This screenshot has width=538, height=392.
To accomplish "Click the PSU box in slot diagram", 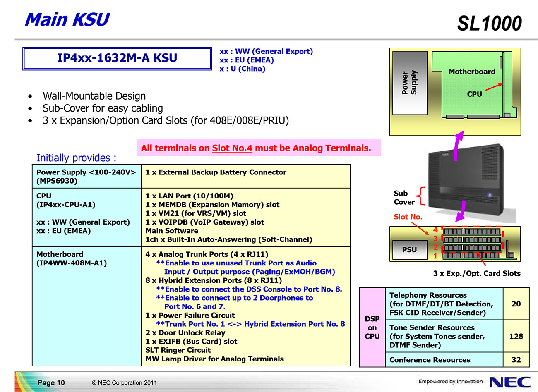I will pos(409,250).
